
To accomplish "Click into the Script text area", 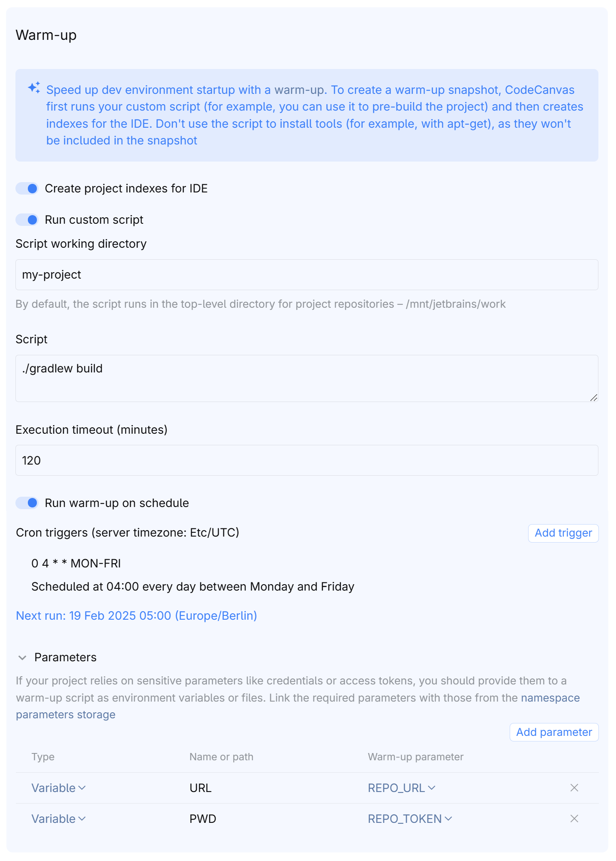I will (307, 378).
